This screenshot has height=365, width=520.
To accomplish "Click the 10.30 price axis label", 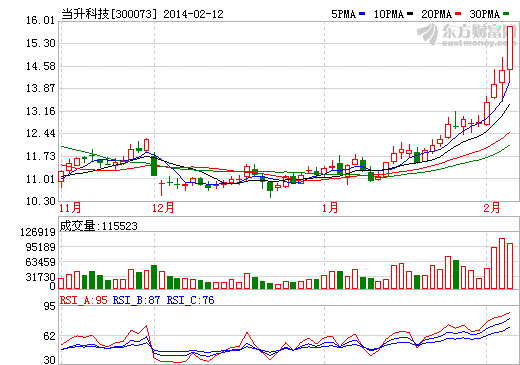I will coord(40,201).
